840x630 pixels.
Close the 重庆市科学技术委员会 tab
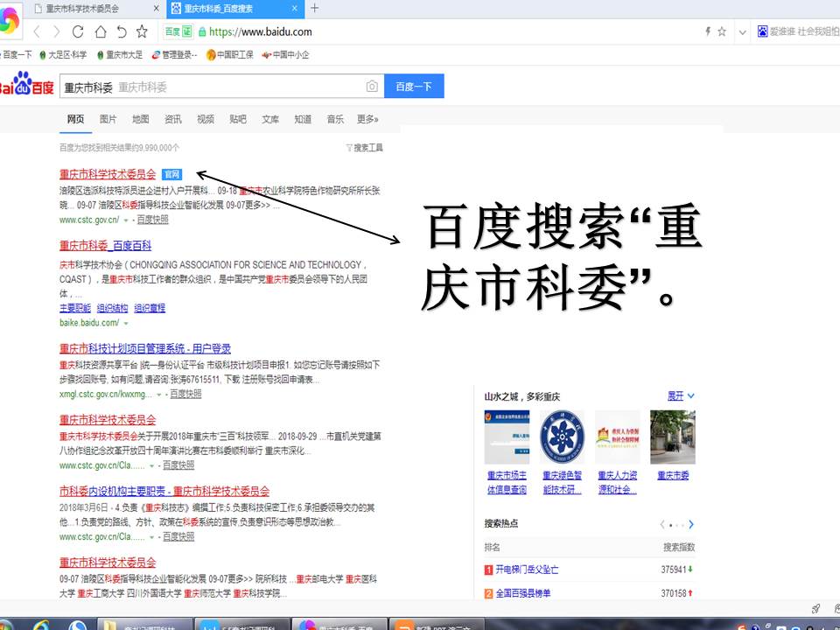[x=156, y=9]
